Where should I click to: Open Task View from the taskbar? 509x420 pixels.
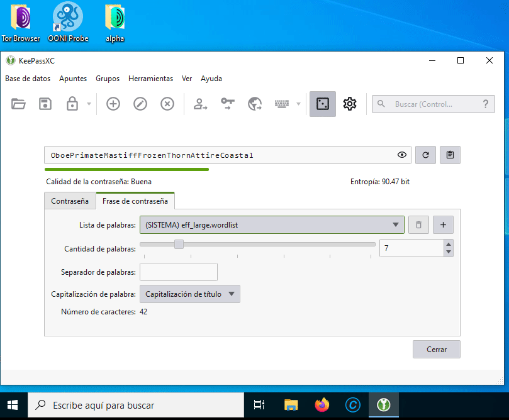tap(259, 405)
